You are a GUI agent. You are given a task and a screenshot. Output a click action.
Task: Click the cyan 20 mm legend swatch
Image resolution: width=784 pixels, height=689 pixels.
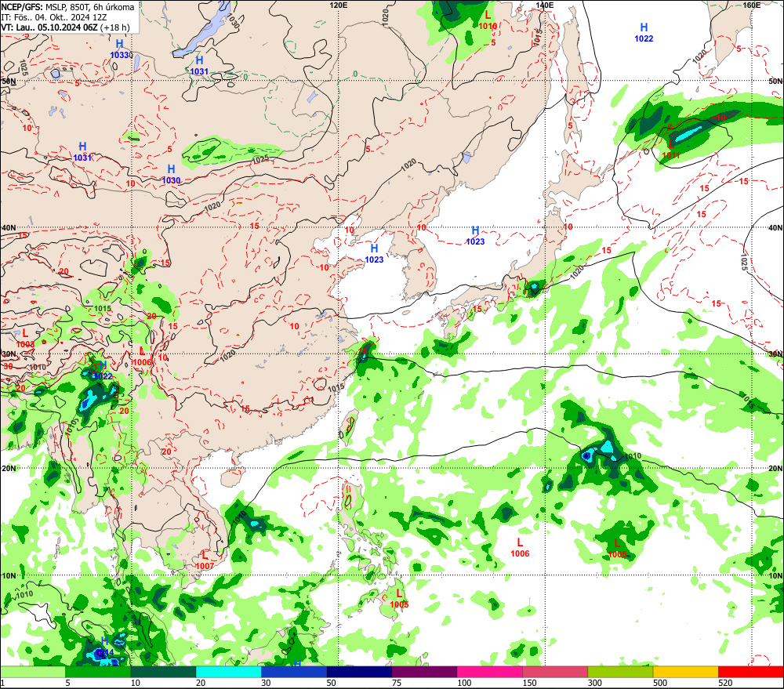click(x=228, y=672)
